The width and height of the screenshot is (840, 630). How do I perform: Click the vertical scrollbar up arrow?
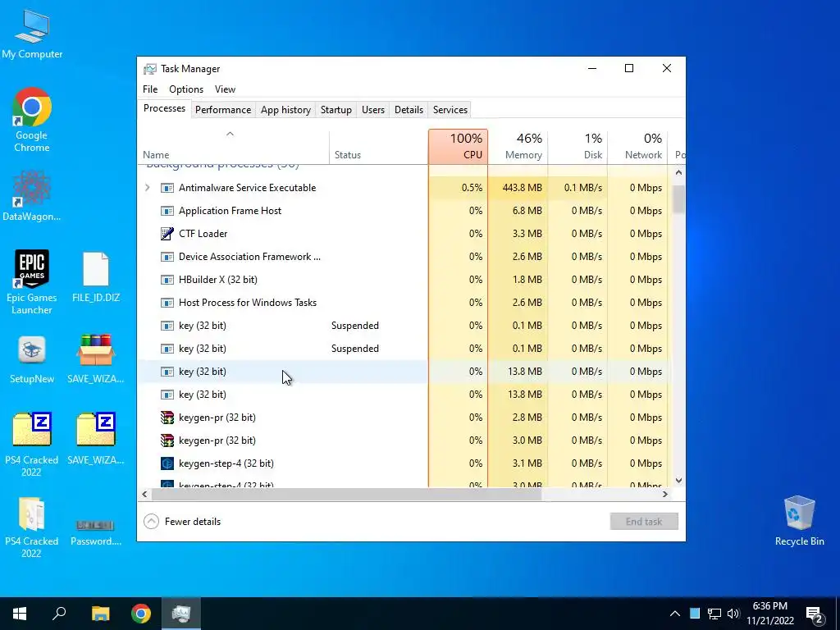tap(678, 172)
